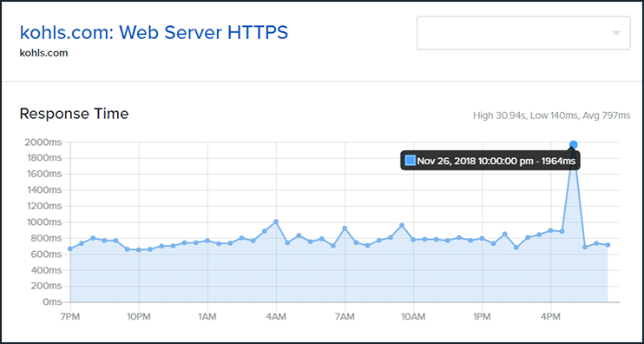This screenshot has width=644, height=344.
Task: Click the last data point on chart
Action: tap(608, 245)
